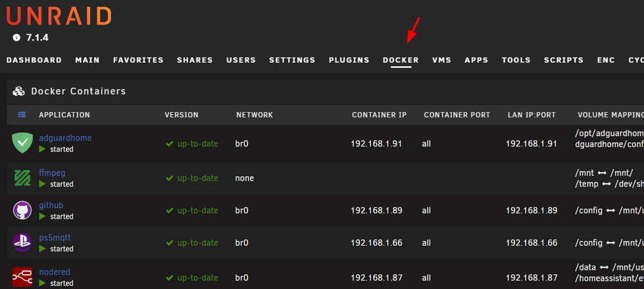Click the ffmpeg up-to-date checkmark

(169, 178)
